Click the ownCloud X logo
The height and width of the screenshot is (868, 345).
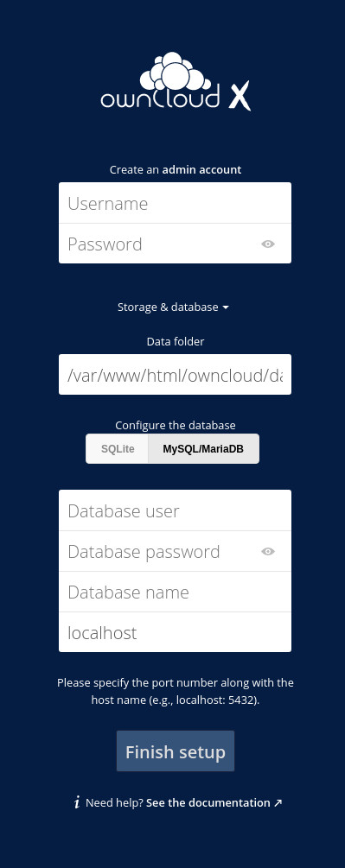pos(175,81)
